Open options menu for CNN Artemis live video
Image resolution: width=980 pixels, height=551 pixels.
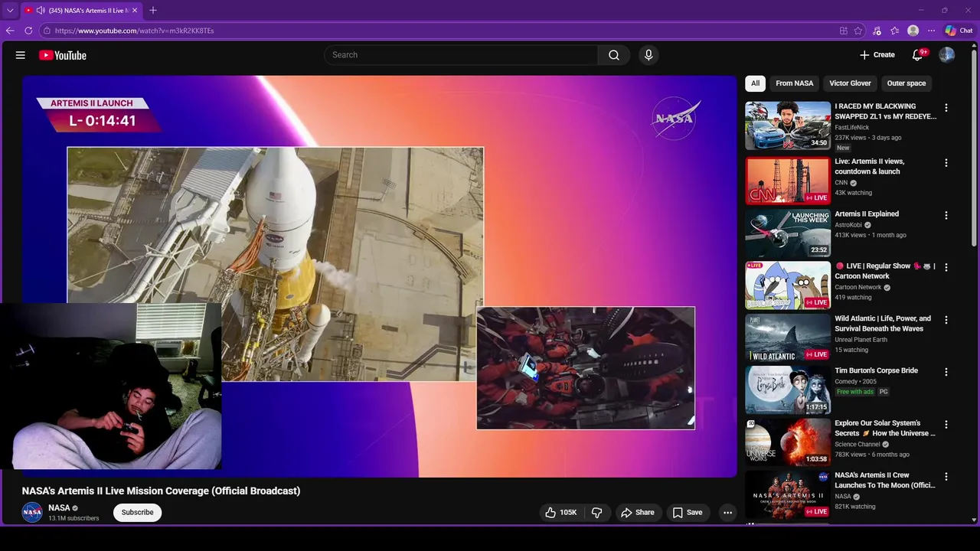[946, 163]
